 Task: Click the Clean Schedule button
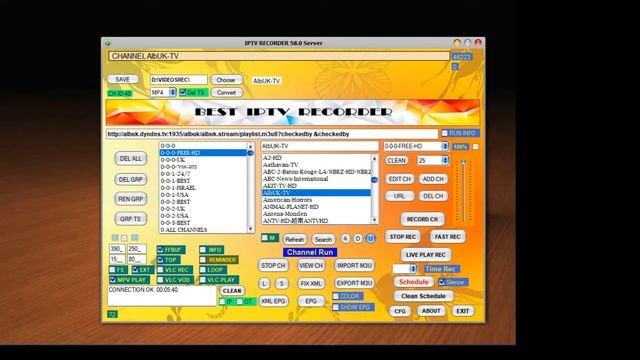[423, 296]
